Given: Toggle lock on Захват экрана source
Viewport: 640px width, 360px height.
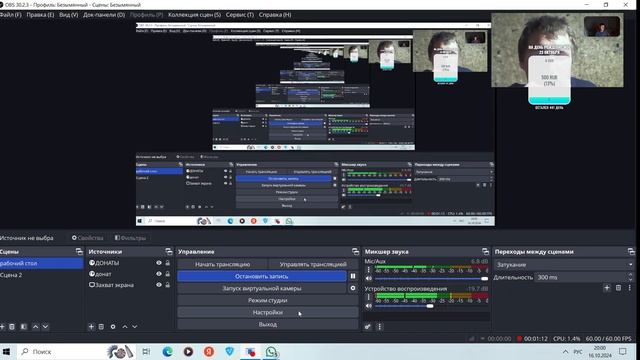Looking at the screenshot, I should coord(167,285).
